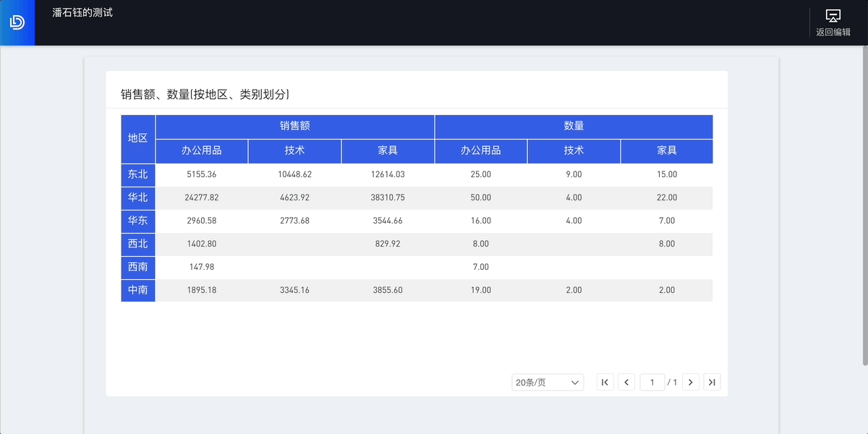
Task: Click the previous page arrow icon
Action: tap(626, 382)
